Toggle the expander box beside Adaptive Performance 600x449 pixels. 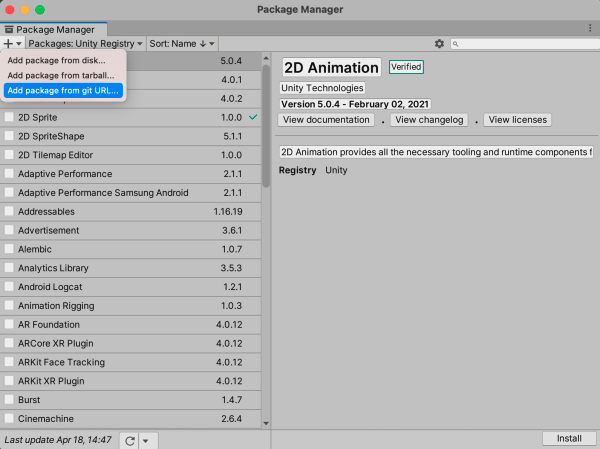click(x=9, y=173)
